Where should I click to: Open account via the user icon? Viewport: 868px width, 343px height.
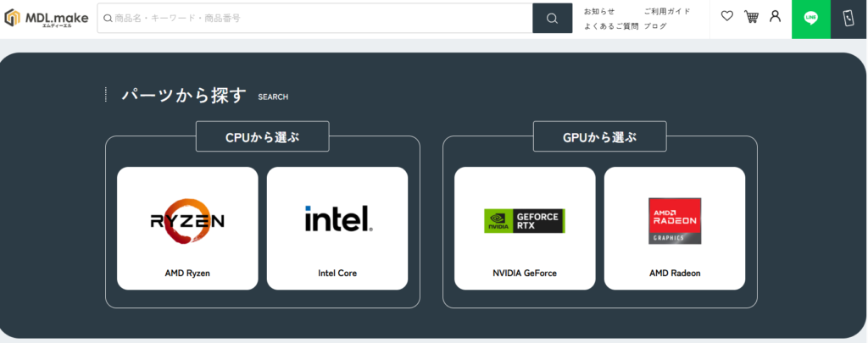coord(775,17)
